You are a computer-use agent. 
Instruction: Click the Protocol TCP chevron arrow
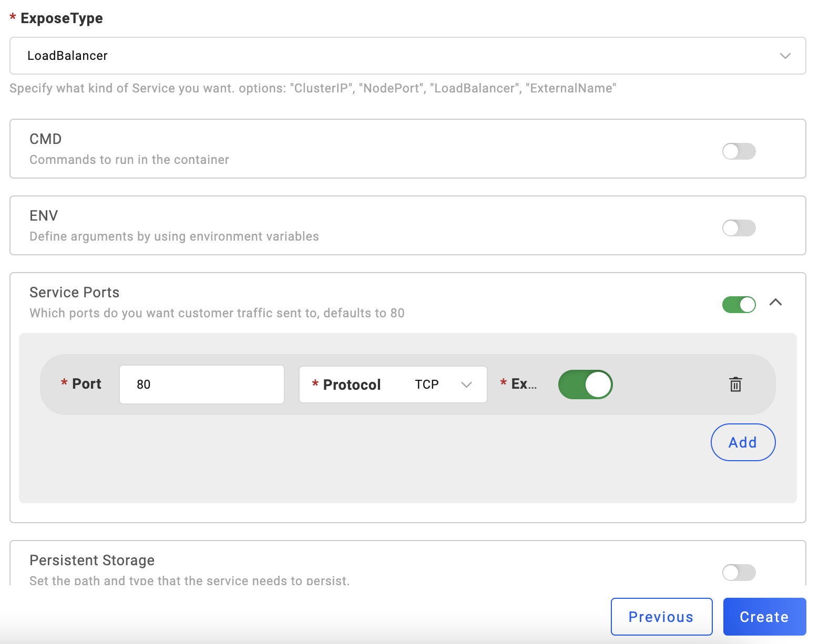tap(466, 385)
